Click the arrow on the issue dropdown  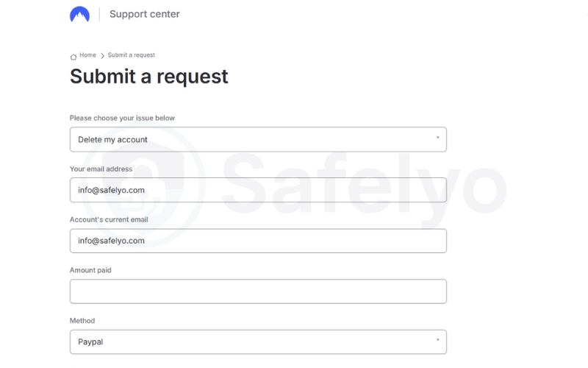(437, 138)
